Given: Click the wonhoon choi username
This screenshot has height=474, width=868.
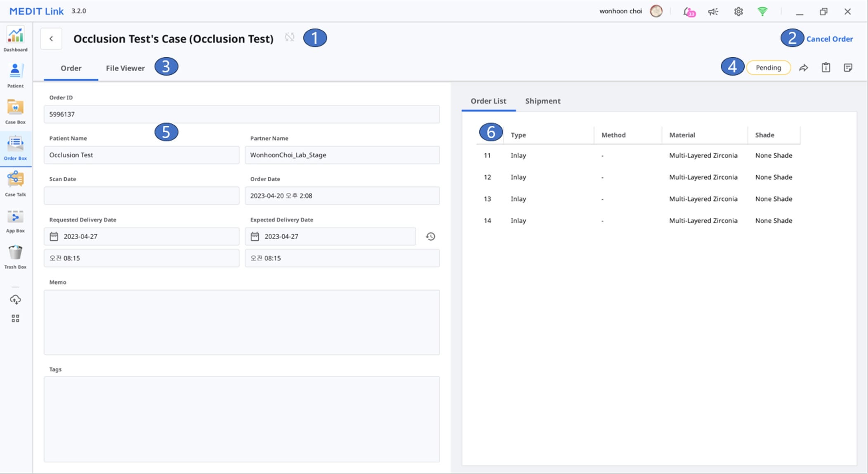Looking at the screenshot, I should 620,11.
